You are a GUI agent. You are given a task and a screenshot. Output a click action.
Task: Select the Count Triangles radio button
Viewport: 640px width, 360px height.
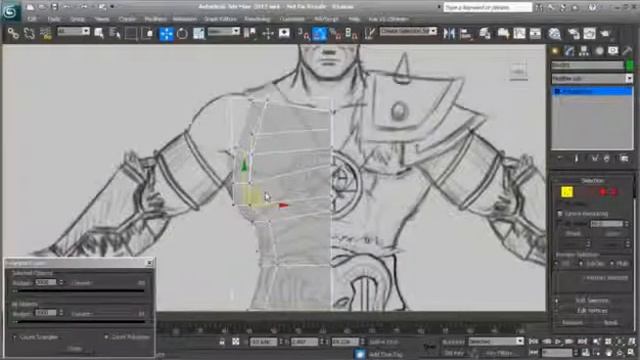click(x=15, y=337)
